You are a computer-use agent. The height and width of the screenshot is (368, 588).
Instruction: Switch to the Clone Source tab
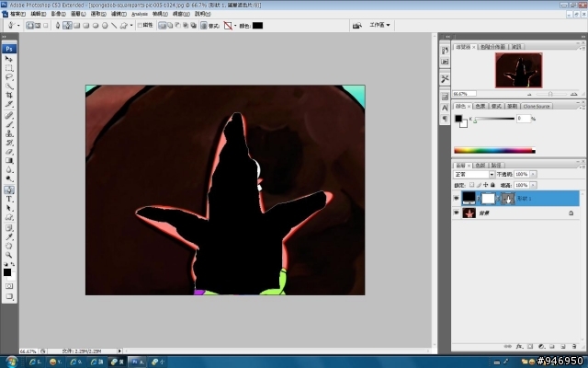click(537, 107)
